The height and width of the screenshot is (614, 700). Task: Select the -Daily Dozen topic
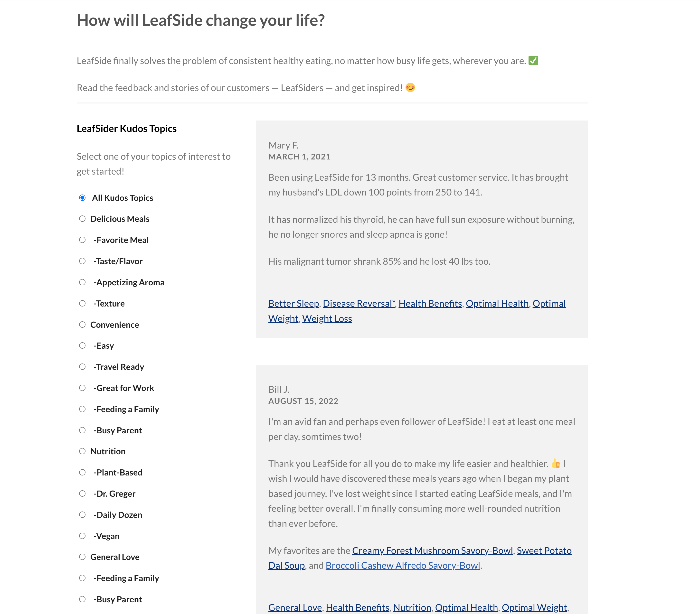pos(82,515)
